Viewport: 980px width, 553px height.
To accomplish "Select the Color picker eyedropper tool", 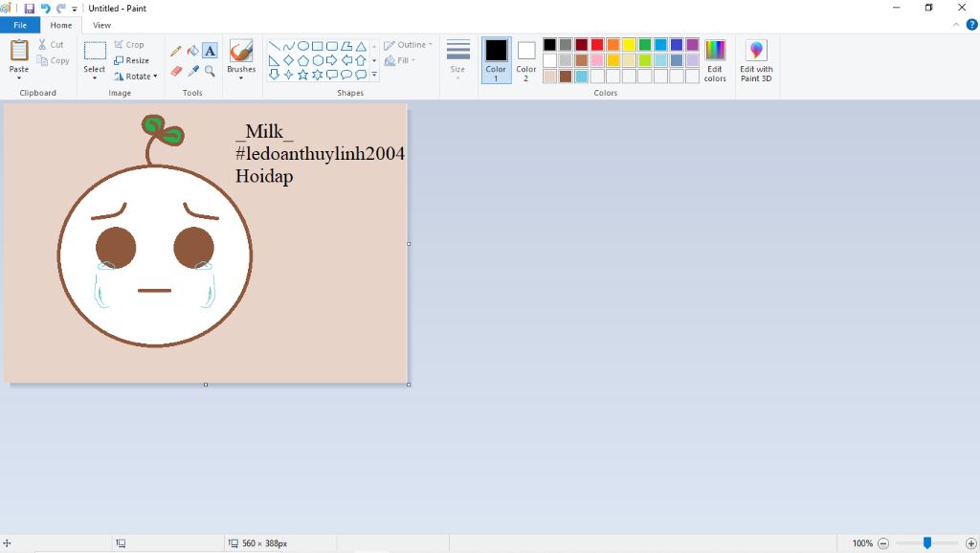I will pos(193,71).
